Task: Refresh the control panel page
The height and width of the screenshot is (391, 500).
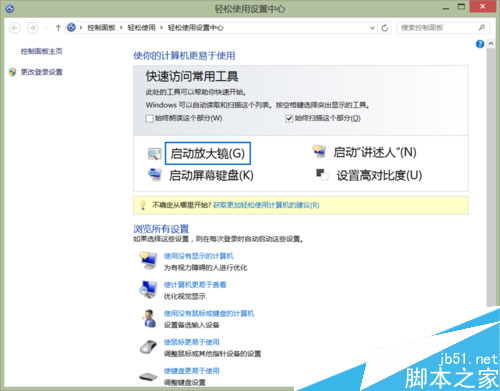Action: [x=385, y=28]
